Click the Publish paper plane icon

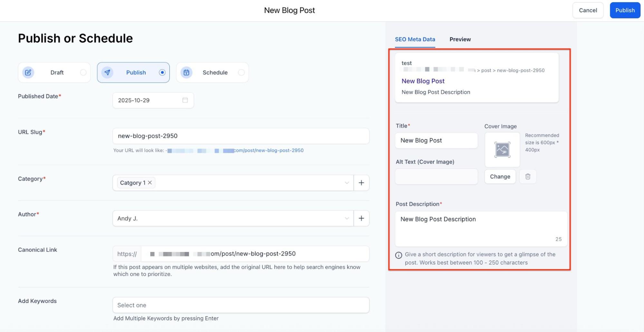pos(107,73)
